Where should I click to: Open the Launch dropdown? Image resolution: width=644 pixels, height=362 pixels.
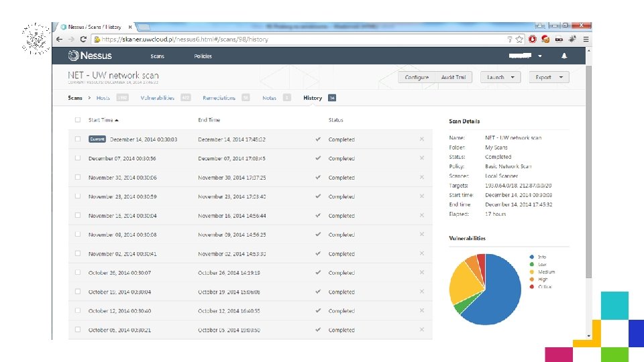(x=500, y=77)
